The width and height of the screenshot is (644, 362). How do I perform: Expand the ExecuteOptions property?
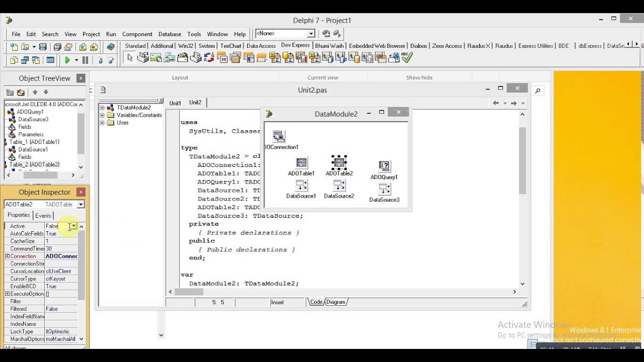(8, 294)
